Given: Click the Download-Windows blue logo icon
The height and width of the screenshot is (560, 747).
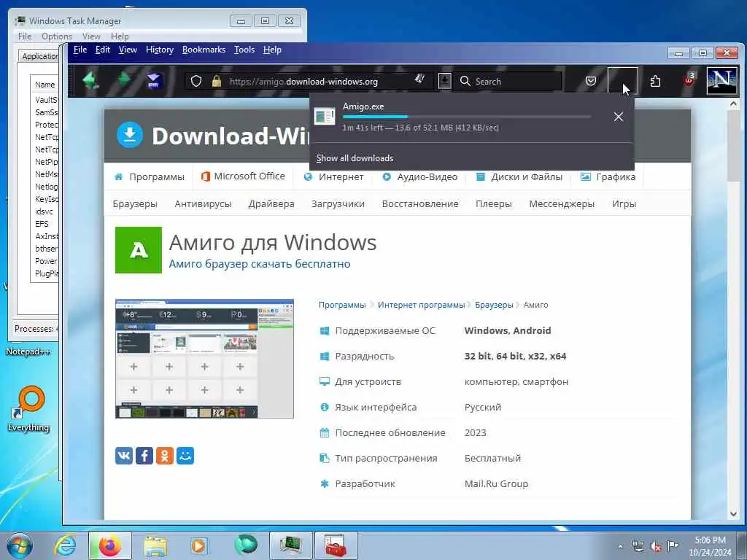Looking at the screenshot, I should 130,135.
